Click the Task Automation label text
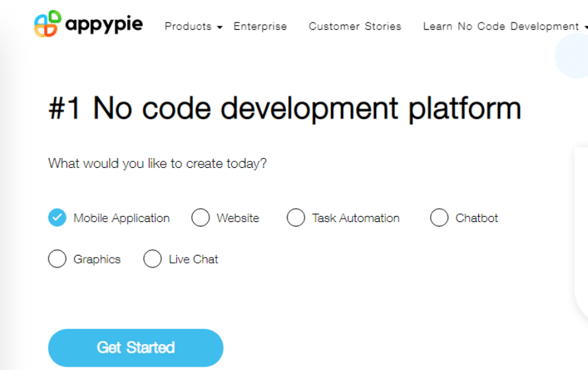This screenshot has height=370, width=588. click(356, 218)
